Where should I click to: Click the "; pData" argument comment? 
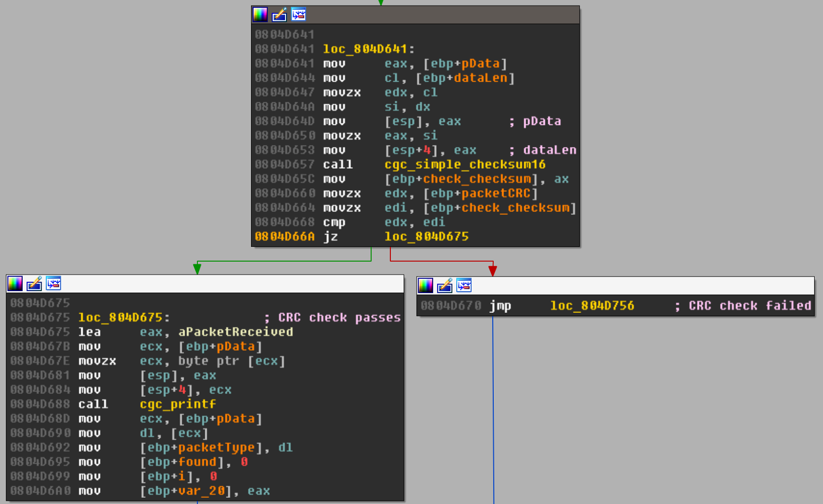tap(535, 121)
